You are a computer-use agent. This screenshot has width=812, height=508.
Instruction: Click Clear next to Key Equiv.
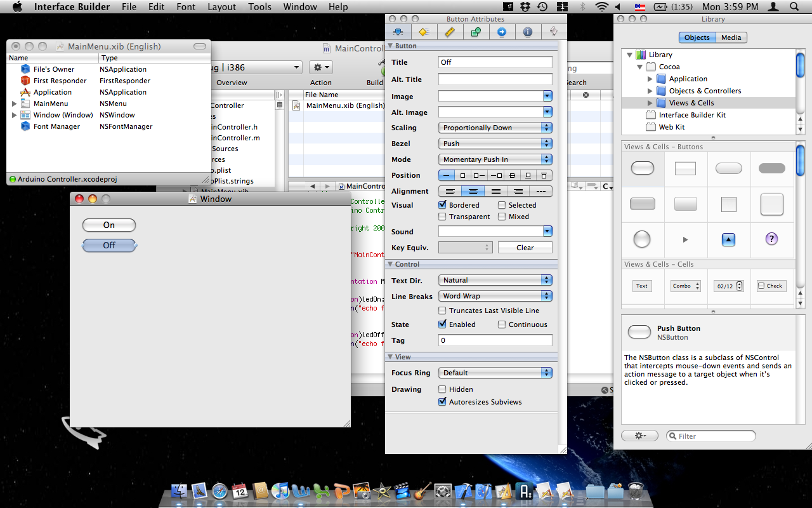525,248
